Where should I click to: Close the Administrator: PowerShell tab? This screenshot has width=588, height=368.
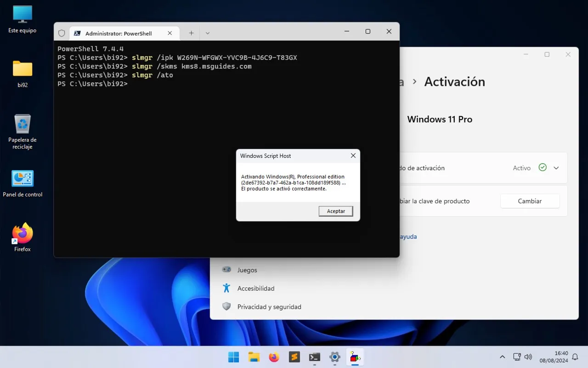(x=170, y=33)
